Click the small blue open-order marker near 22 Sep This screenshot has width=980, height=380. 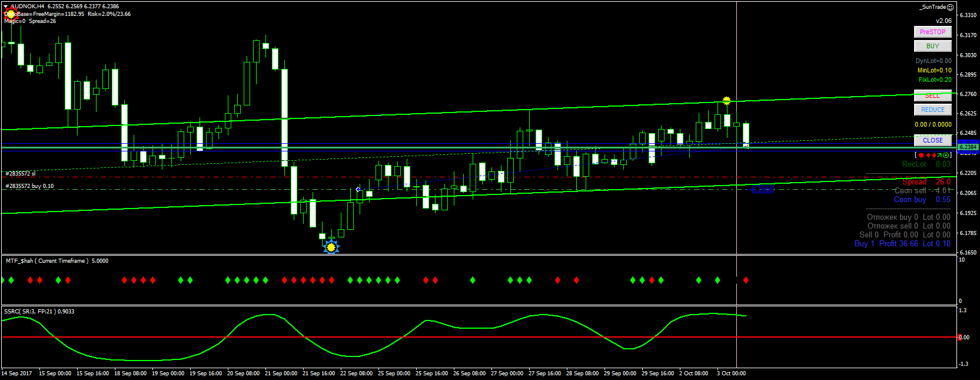[x=358, y=189]
